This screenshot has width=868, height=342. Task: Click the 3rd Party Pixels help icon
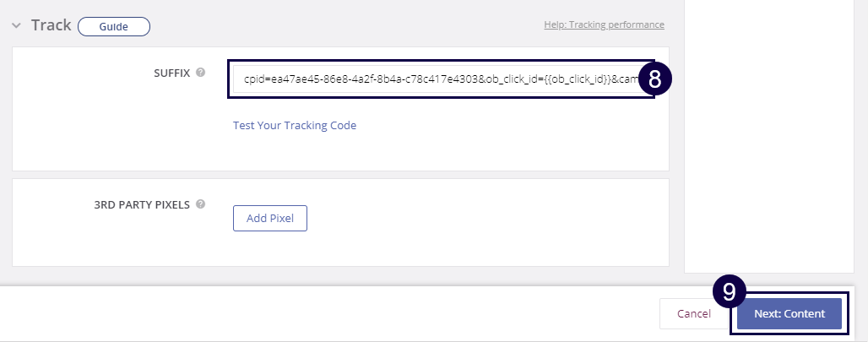[201, 204]
